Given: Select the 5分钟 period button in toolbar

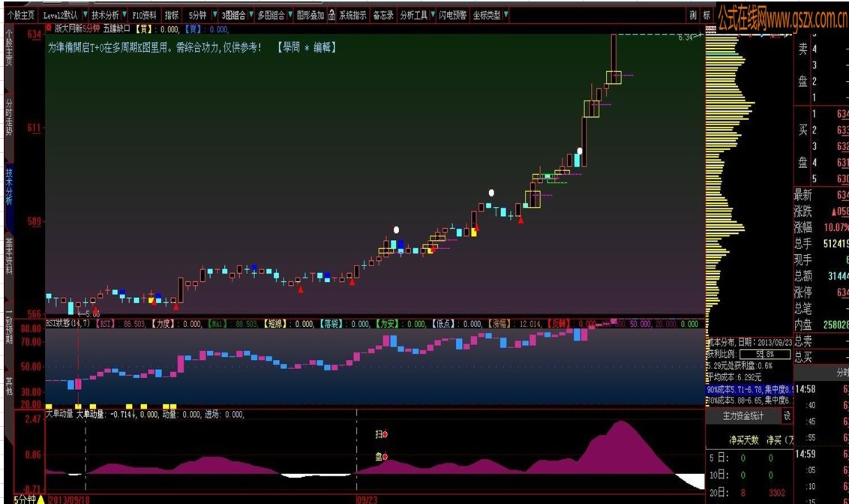Looking at the screenshot, I should 197,15.
